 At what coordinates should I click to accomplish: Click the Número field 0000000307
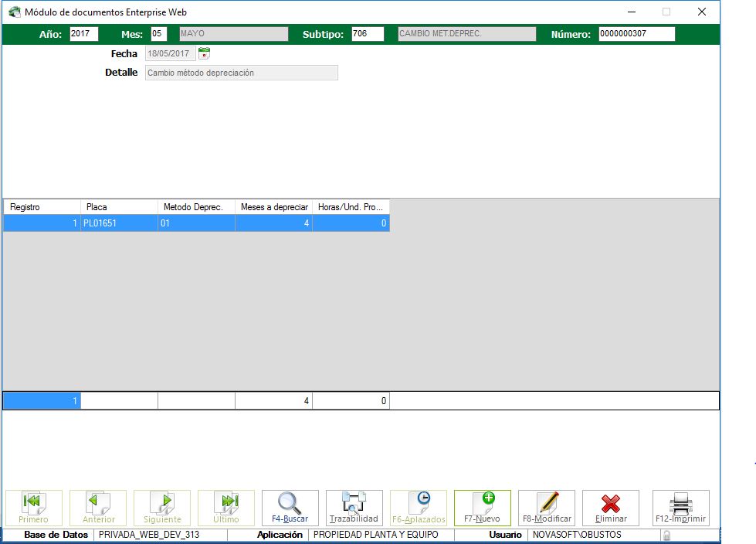pyautogui.click(x=637, y=34)
